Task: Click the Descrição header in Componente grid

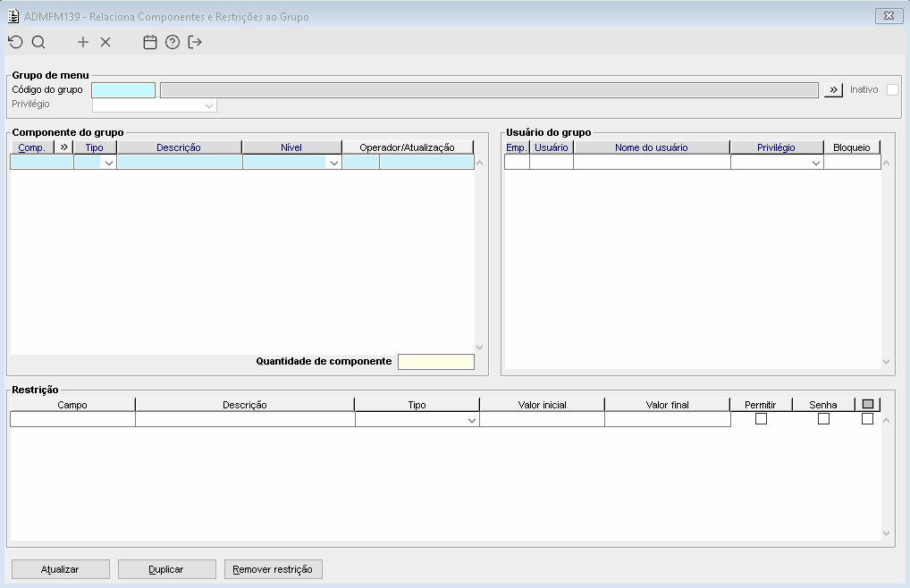Action: tap(180, 147)
